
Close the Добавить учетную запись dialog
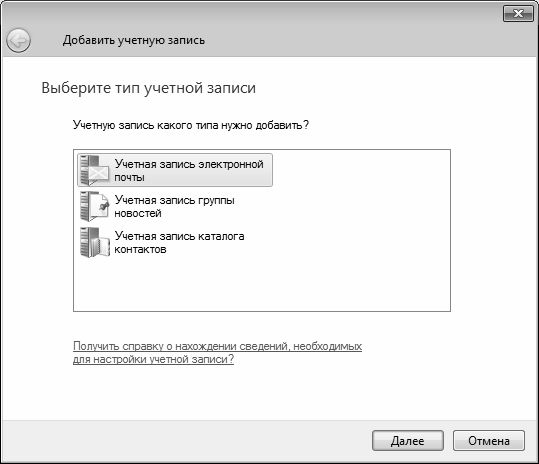coord(518,14)
